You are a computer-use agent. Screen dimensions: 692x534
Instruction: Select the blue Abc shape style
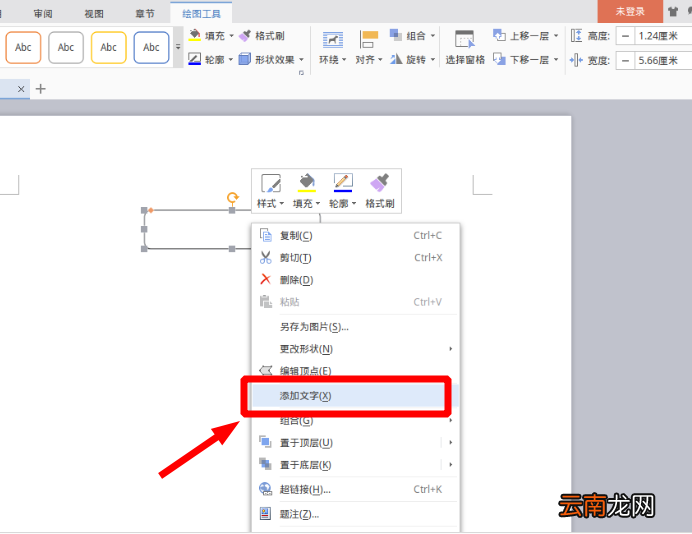(151, 47)
